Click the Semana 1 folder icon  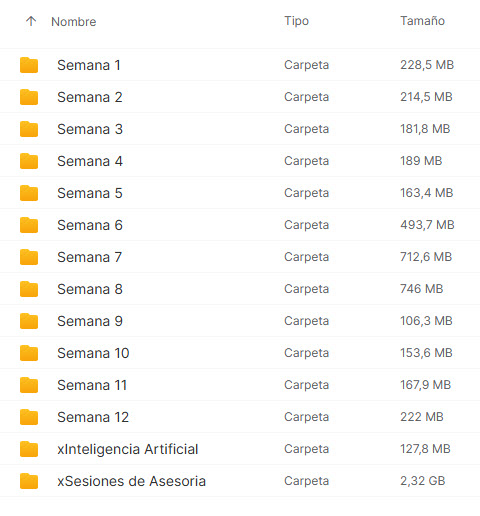click(29, 65)
